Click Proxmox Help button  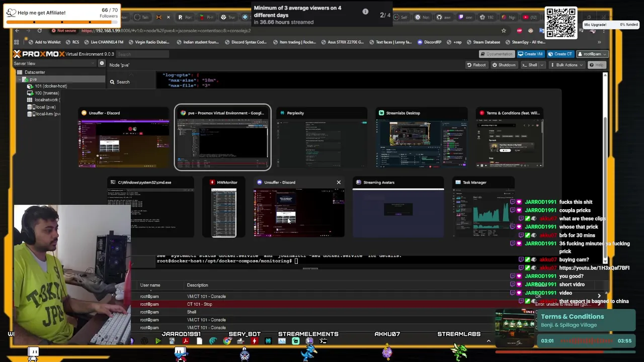click(x=597, y=65)
